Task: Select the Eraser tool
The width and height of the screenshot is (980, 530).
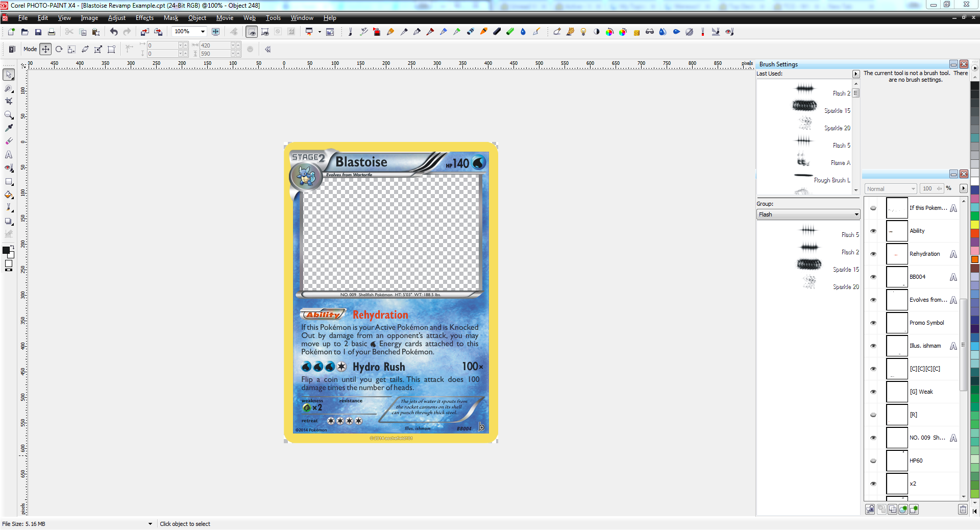Action: click(x=9, y=141)
